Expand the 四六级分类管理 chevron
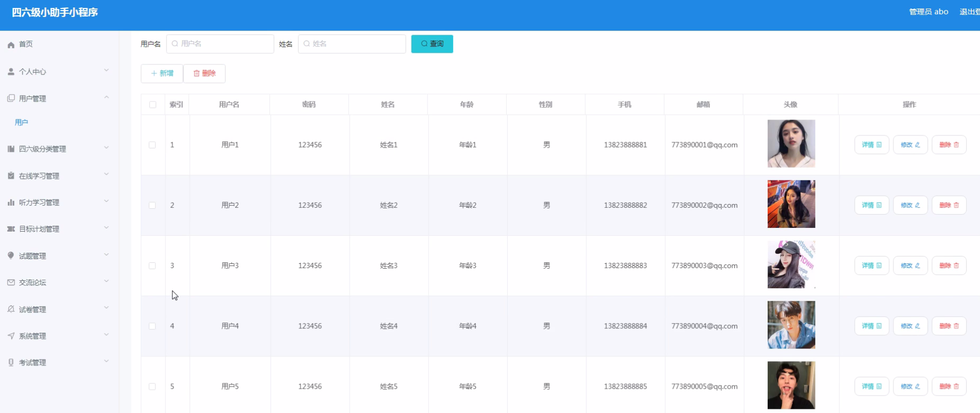This screenshot has width=980, height=413. click(107, 148)
